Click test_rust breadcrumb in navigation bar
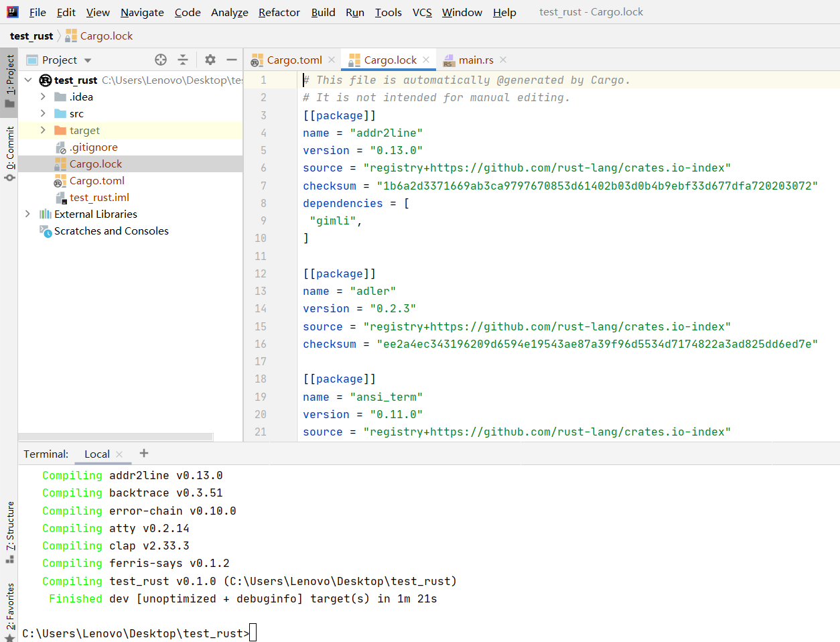This screenshot has width=840, height=642. [31, 36]
